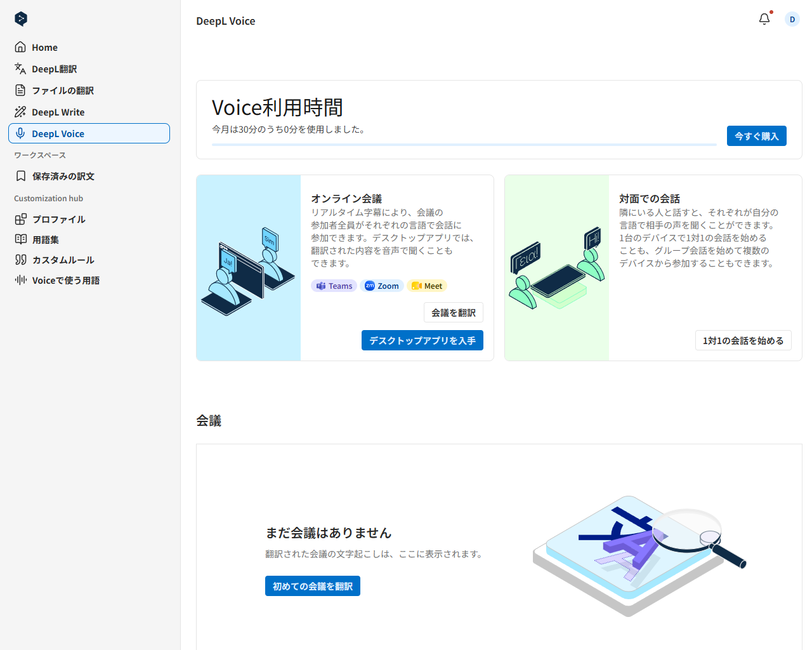Click the ワークスペース section label
The image size is (812, 650).
coord(40,155)
